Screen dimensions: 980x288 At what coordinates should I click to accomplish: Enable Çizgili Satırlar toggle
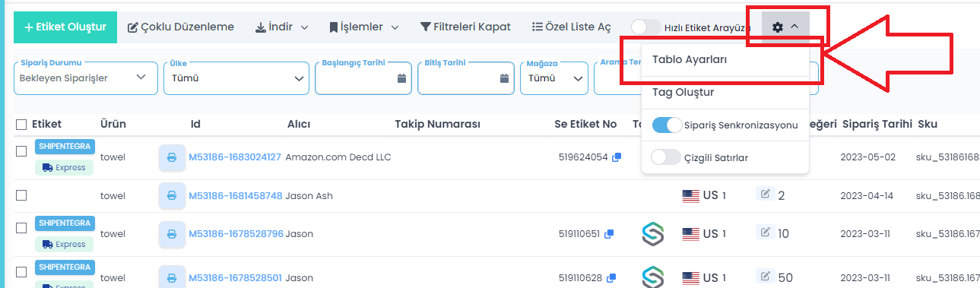coord(667,157)
